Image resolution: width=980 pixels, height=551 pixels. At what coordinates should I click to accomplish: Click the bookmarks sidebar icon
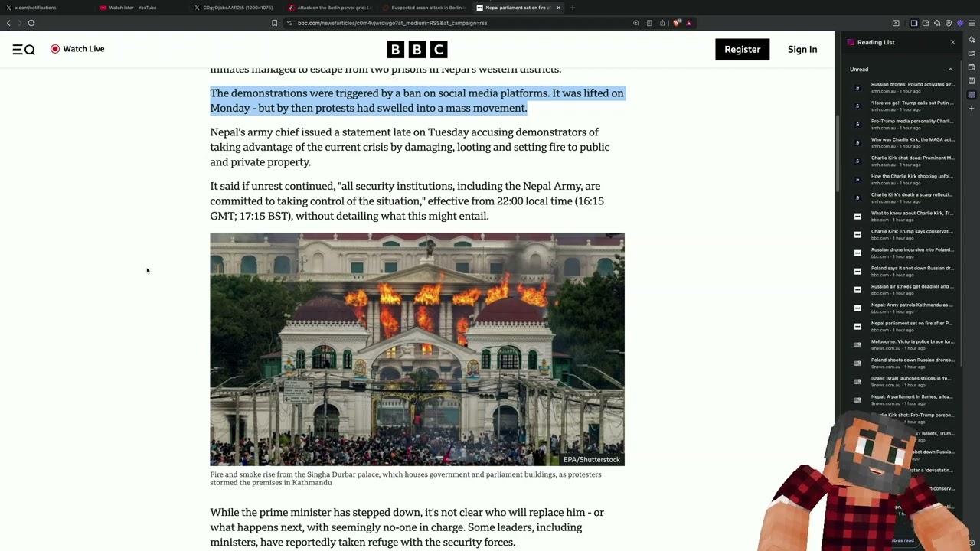coord(972,80)
